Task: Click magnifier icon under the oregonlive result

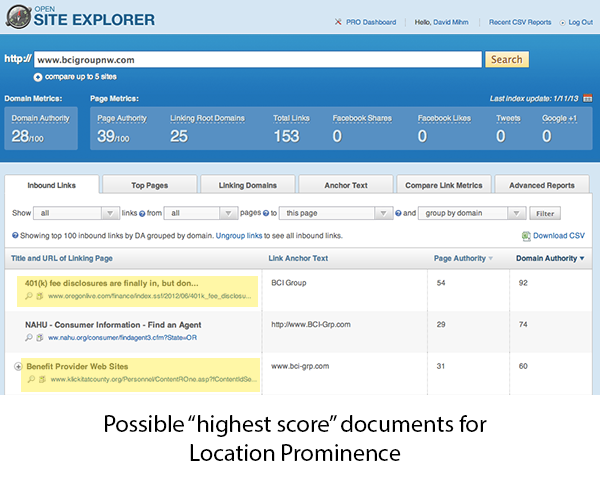Action: 31,297
